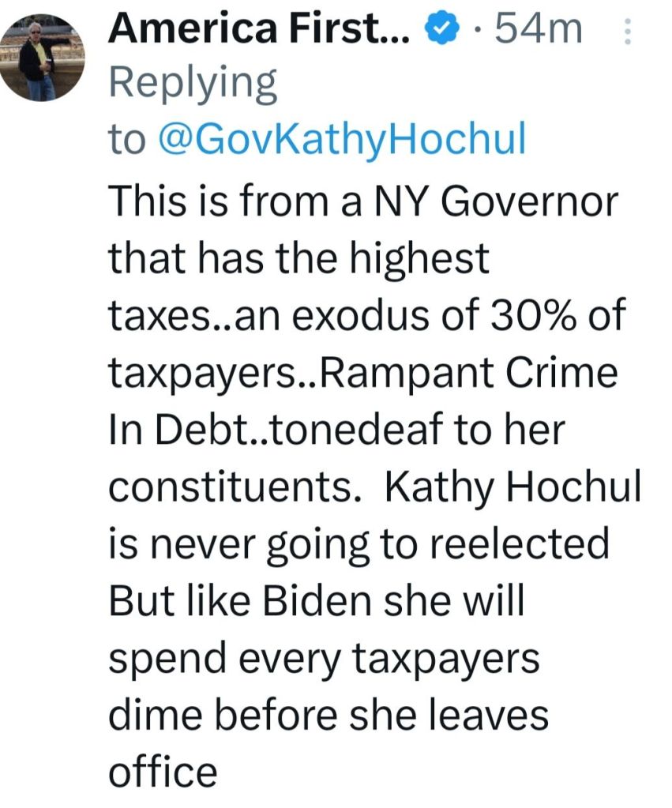
Task: Click the line "This is from a NY Governor"
Action: point(362,203)
